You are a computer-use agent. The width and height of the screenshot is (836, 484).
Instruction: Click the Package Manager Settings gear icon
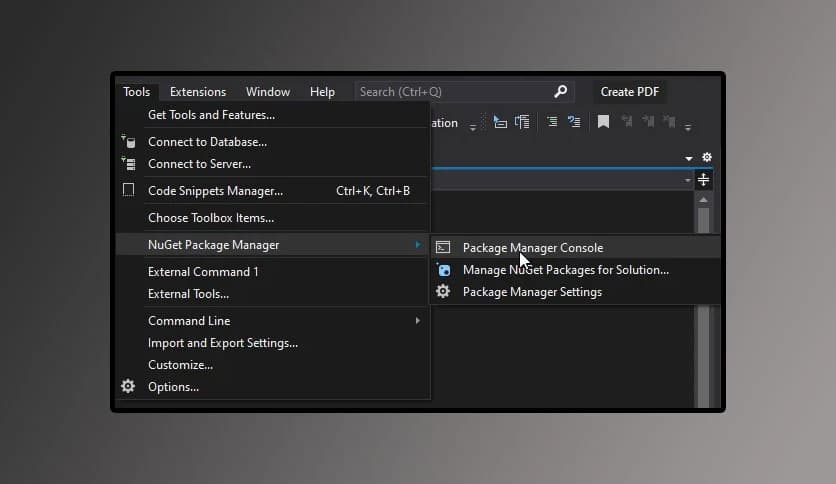pyautogui.click(x=443, y=292)
